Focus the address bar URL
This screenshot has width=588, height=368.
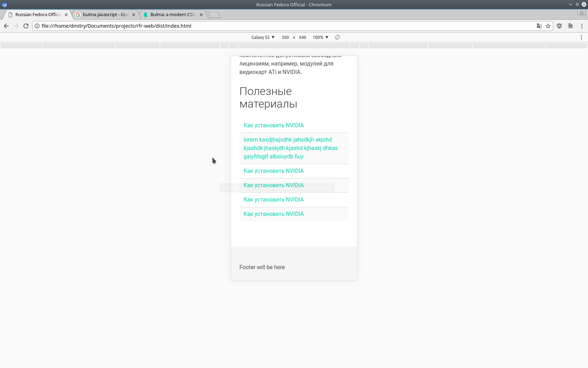pos(287,26)
